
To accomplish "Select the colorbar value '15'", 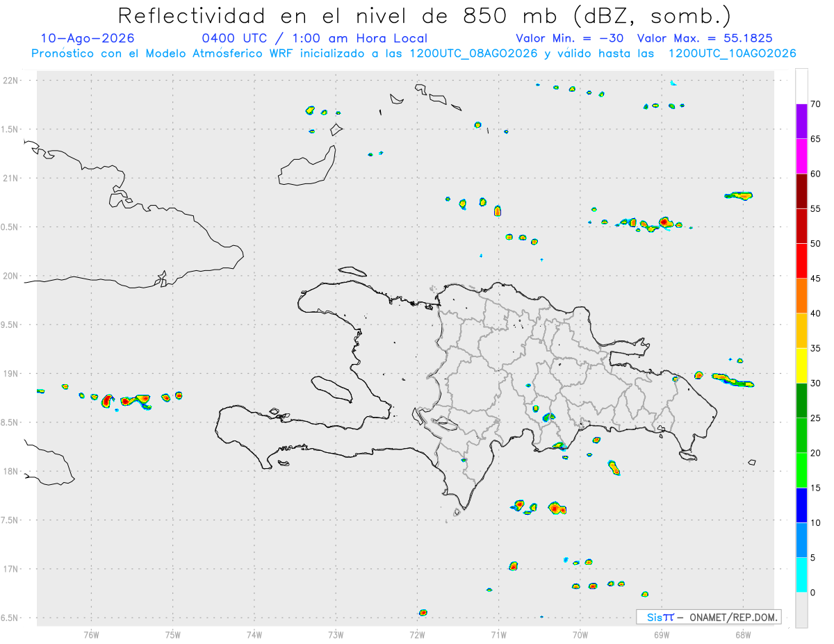I will (816, 488).
